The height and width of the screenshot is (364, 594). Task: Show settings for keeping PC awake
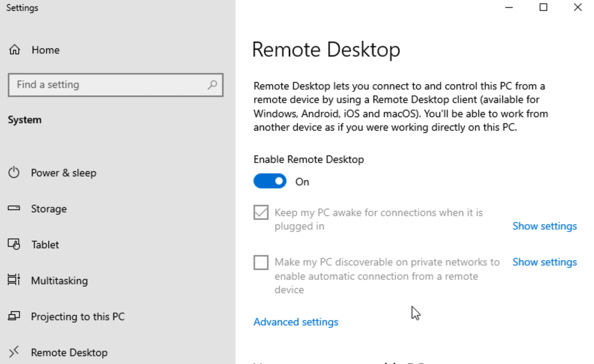[x=544, y=226]
